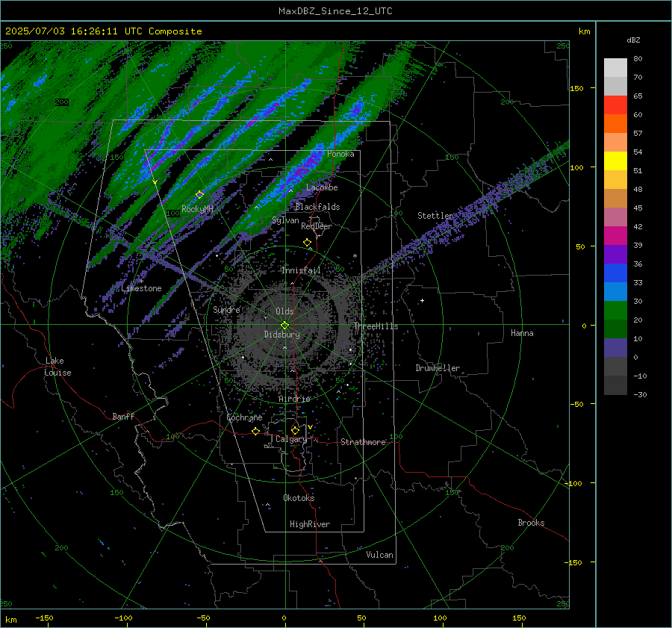Screen dimensions: 672x628
Task: Click the 57 value in dBZ legend
Action: click(x=638, y=134)
